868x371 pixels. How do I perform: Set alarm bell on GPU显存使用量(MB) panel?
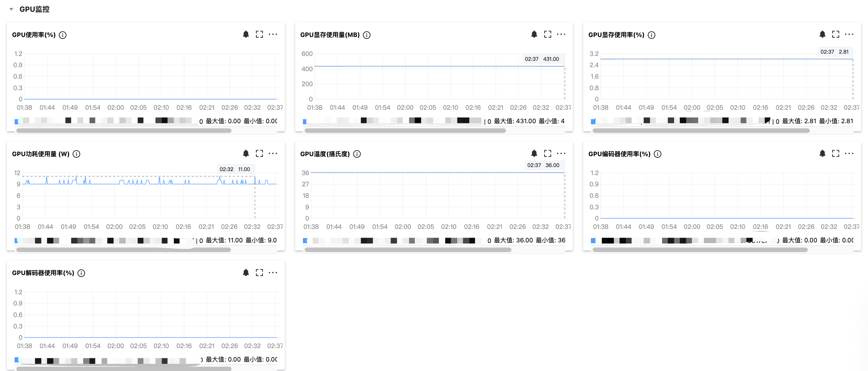coord(534,34)
